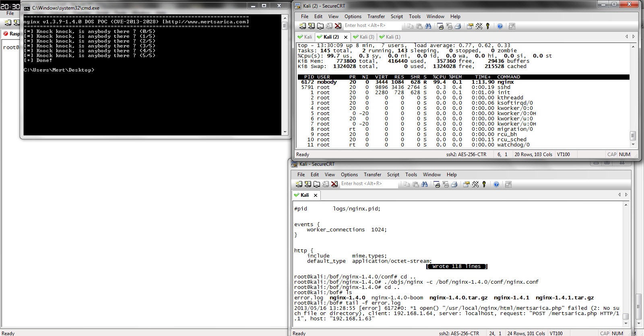
Task: Click the Paste icon in Kali (2) toolbar
Action: click(x=419, y=26)
